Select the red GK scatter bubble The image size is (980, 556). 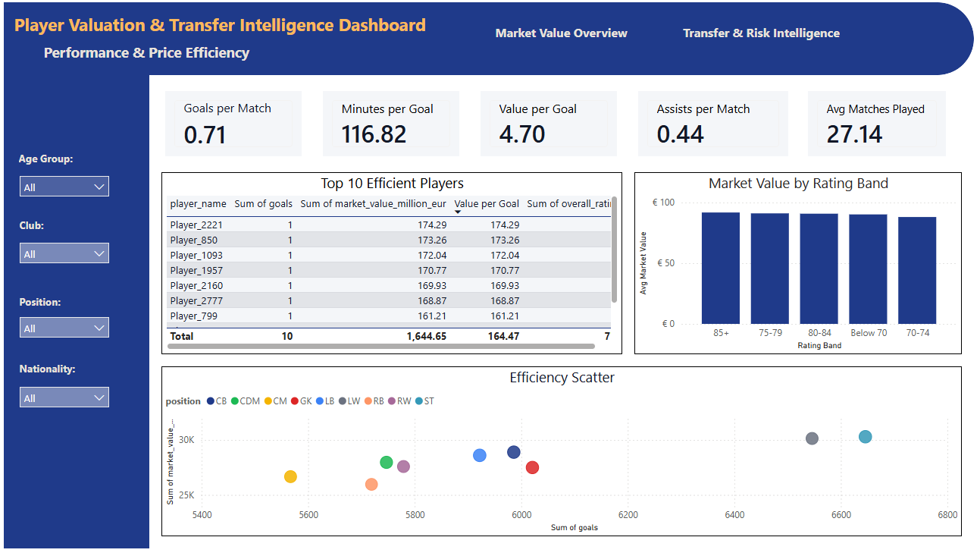(532, 467)
